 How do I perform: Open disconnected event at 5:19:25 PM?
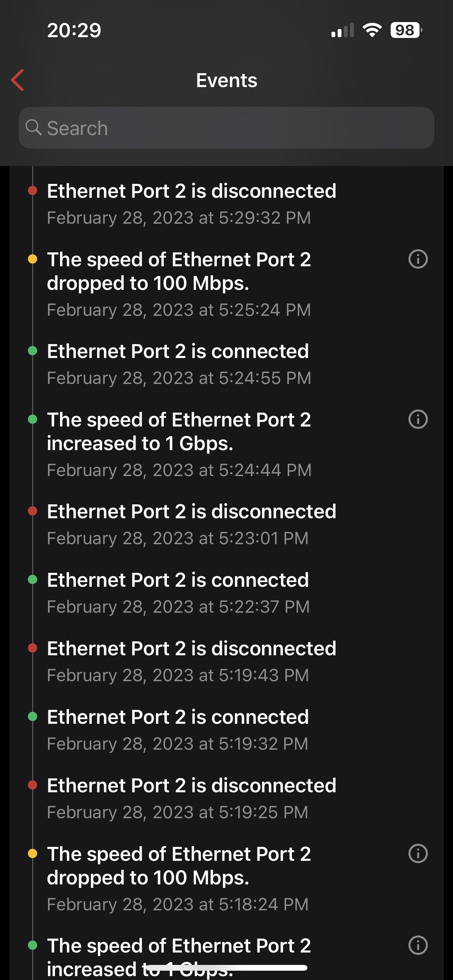pyautogui.click(x=192, y=798)
